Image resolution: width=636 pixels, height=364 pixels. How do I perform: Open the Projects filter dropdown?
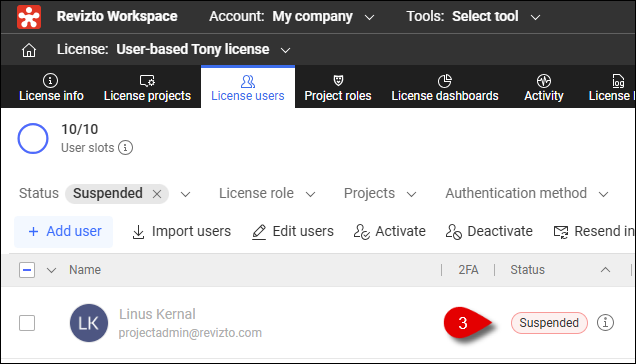[380, 194]
